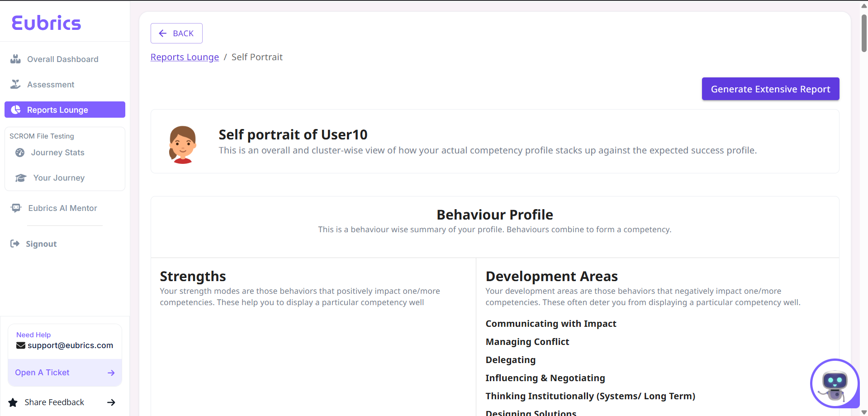Viewport: 868px width, 416px height.
Task: Click the star icon next to Share Feedback
Action: coord(14,402)
